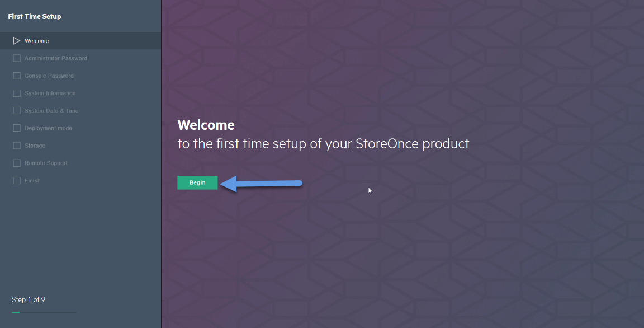This screenshot has height=328, width=644.
Task: Jump to the Storage step
Action: [x=35, y=146]
